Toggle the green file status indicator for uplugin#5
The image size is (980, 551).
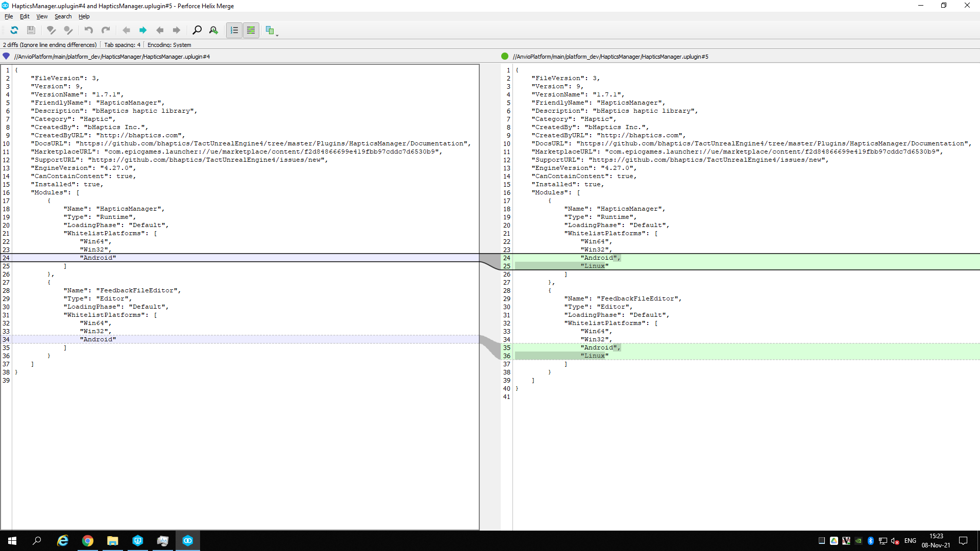click(x=504, y=57)
